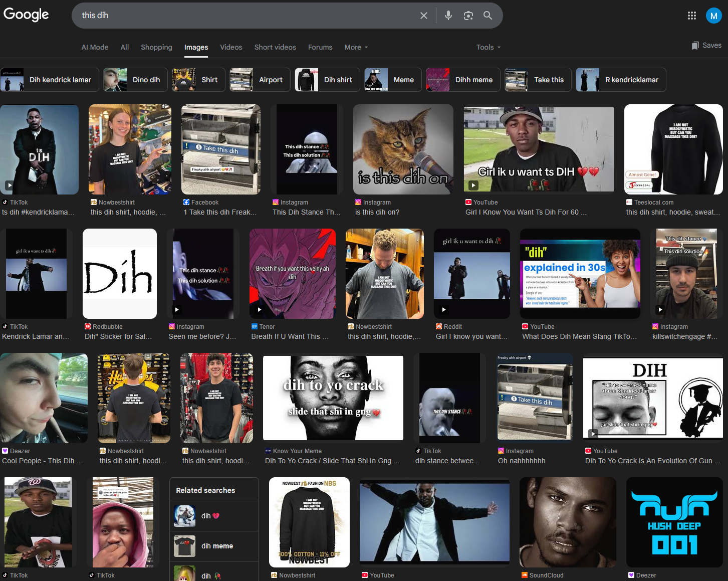Play the 'ts dih #kendricklamar' TikTok video
This screenshot has width=728, height=581.
pyautogui.click(x=9, y=185)
